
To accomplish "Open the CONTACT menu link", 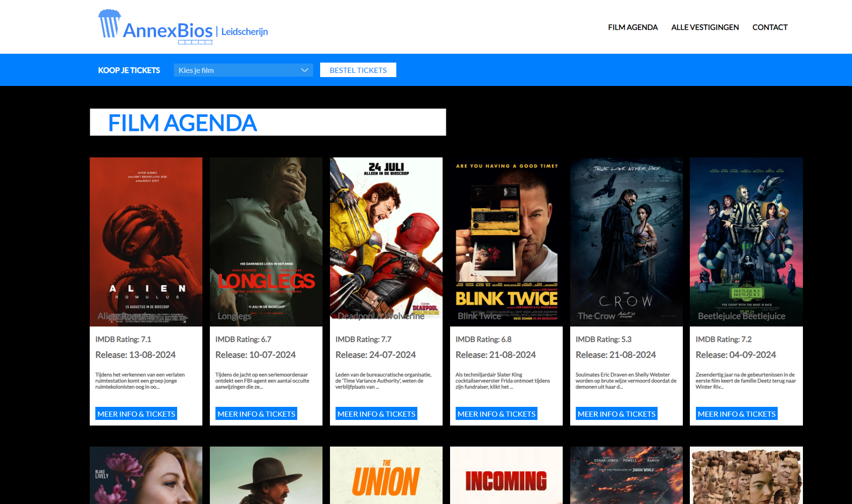I will [x=770, y=27].
